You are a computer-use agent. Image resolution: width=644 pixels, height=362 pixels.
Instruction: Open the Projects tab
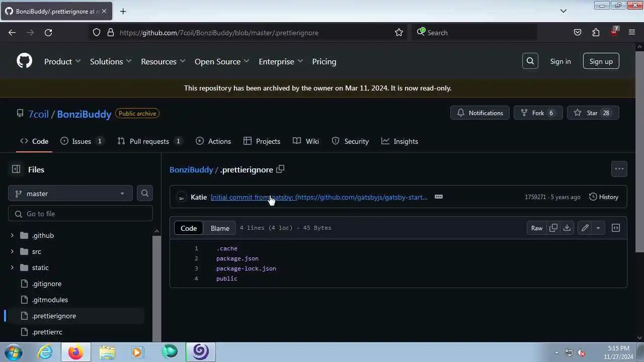point(262,141)
